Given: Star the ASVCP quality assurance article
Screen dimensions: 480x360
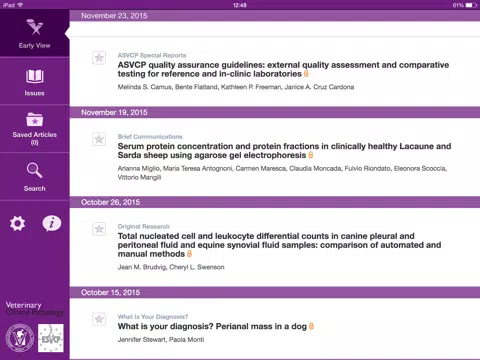Looking at the screenshot, I should (x=99, y=58).
